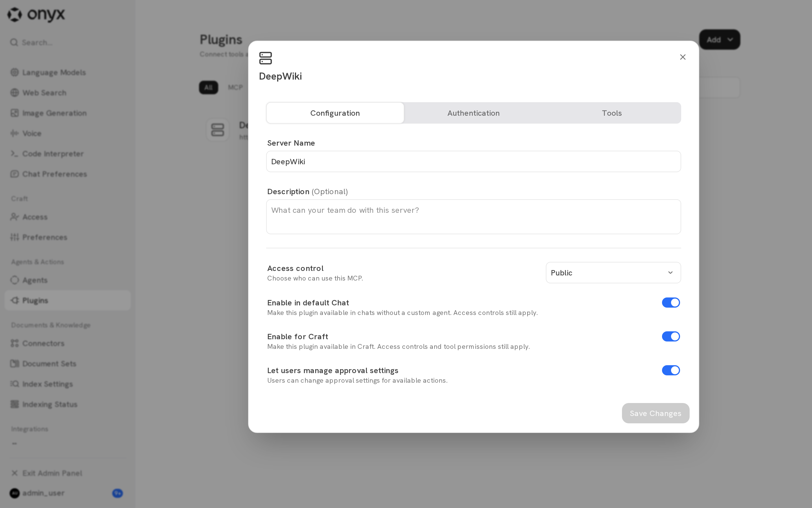Close the DeepWiki dialog with X icon
The image size is (812, 508).
tap(683, 57)
